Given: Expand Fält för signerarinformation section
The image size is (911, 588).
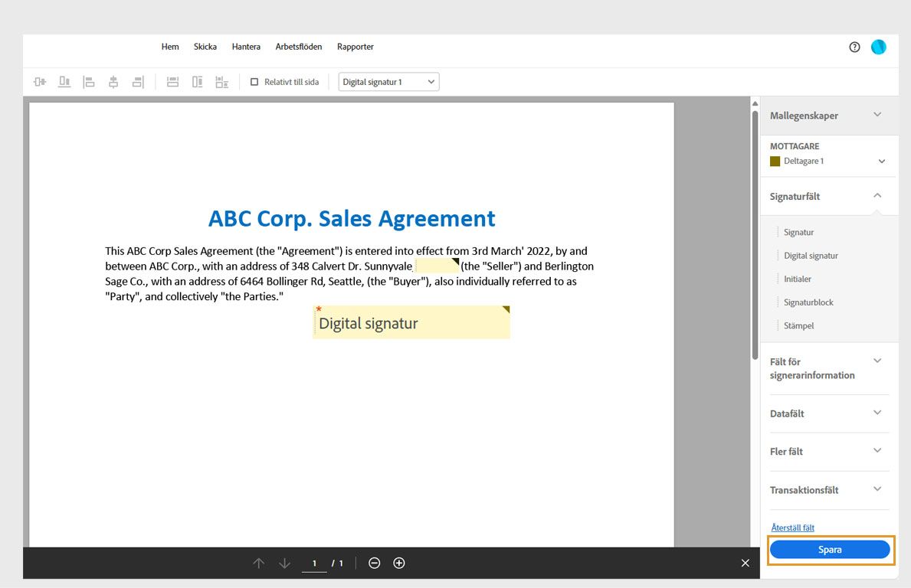Looking at the screenshot, I should (x=829, y=368).
